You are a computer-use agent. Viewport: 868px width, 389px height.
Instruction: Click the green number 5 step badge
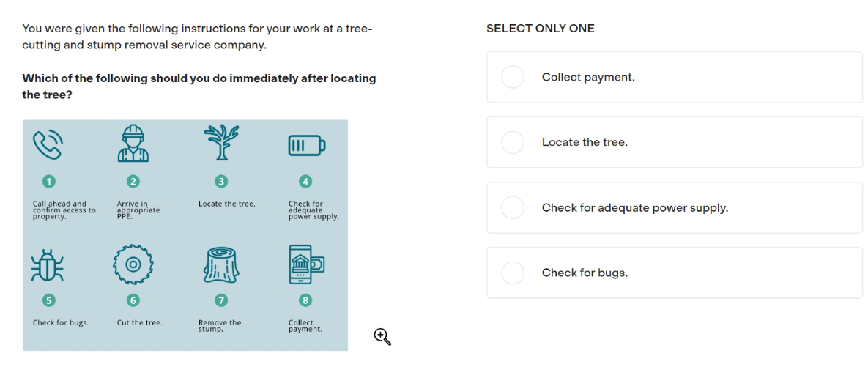(49, 300)
